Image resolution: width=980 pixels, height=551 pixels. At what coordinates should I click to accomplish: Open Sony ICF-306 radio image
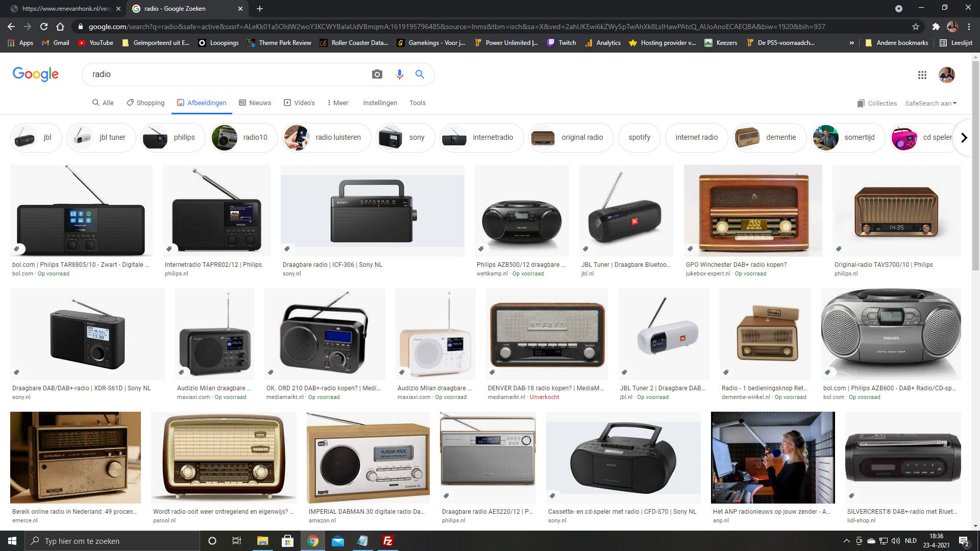tap(373, 210)
